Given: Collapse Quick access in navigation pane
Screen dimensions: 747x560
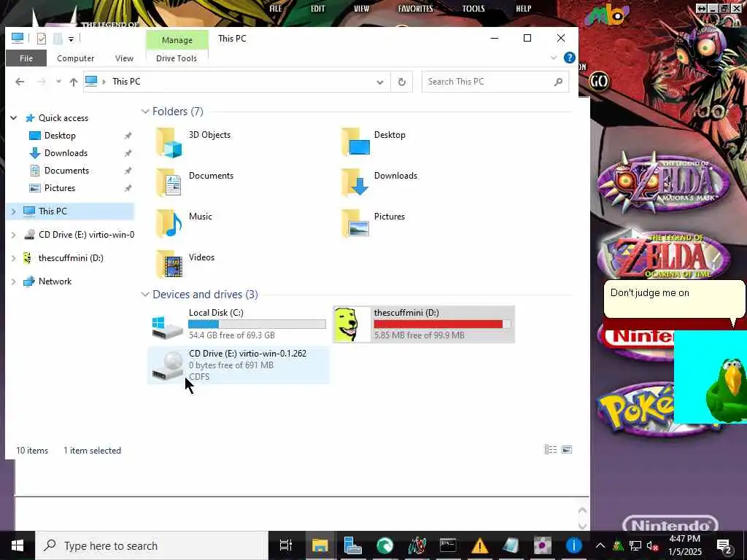Looking at the screenshot, I should point(14,118).
